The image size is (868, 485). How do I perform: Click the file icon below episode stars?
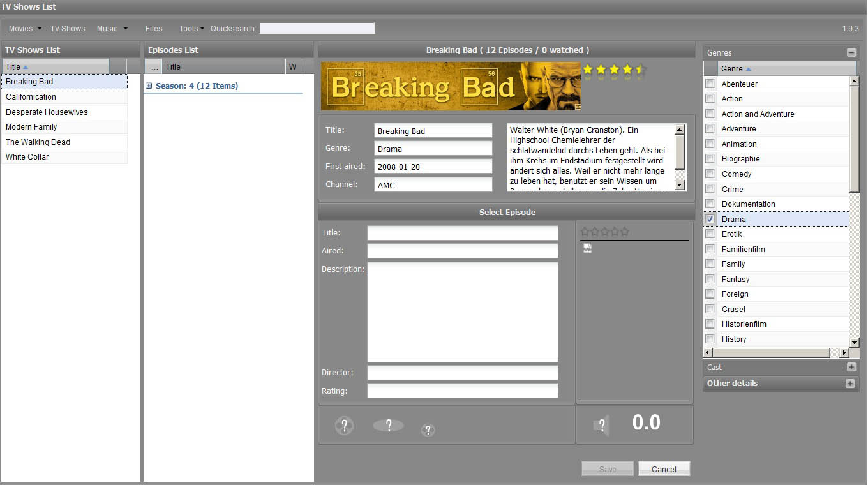[587, 249]
